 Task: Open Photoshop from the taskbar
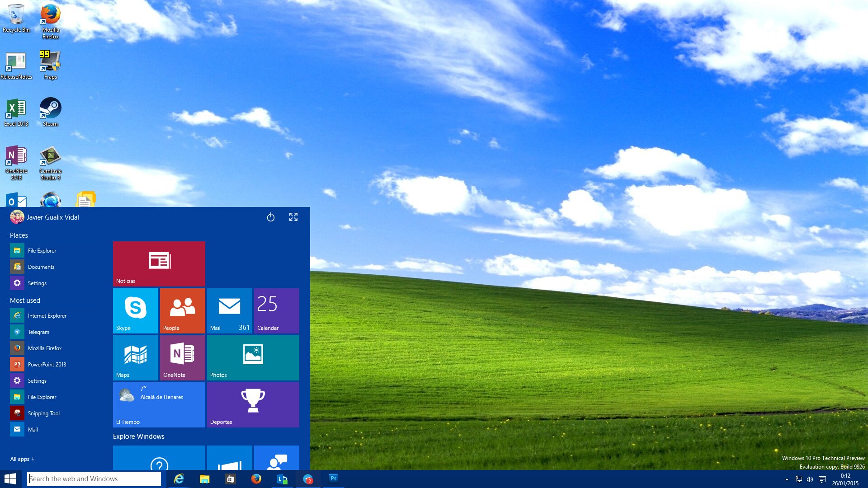pos(333,479)
